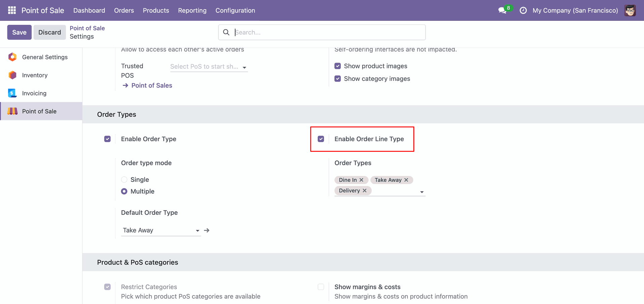The width and height of the screenshot is (644, 304).
Task: Open the Configuration menu
Action: tap(235, 10)
